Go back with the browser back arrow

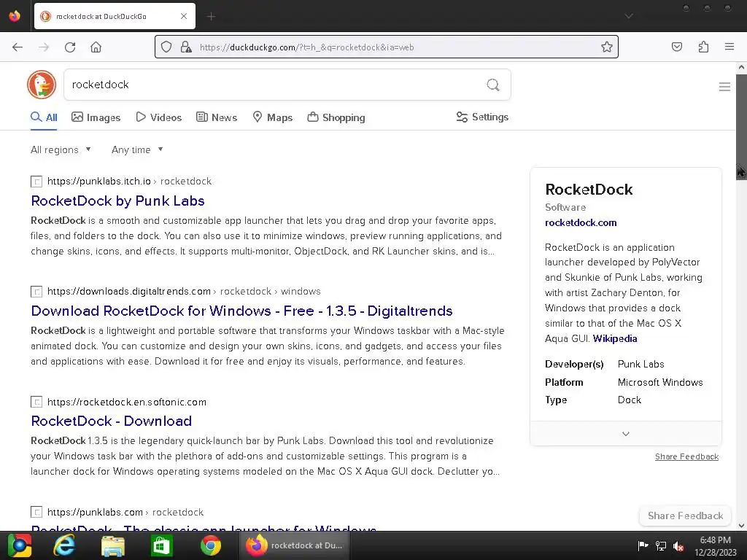click(18, 47)
